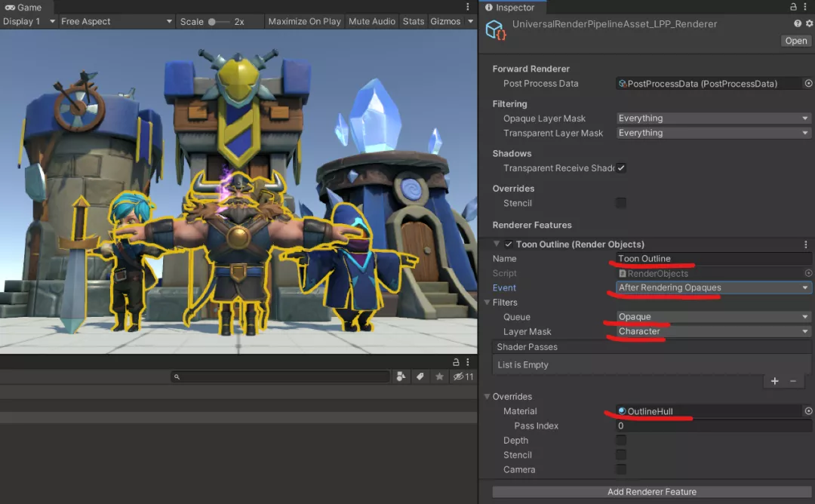Toggle the Depth override checkbox
The image size is (815, 504).
click(621, 440)
